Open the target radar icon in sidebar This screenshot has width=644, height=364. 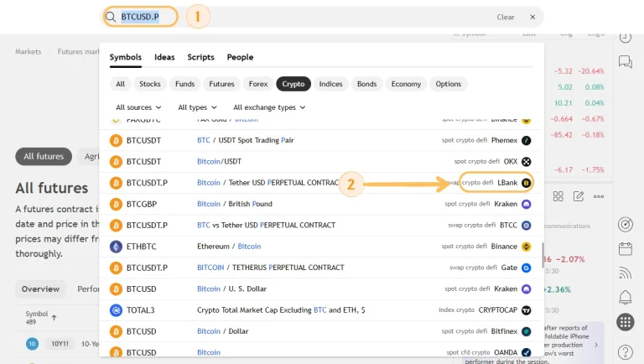click(625, 224)
